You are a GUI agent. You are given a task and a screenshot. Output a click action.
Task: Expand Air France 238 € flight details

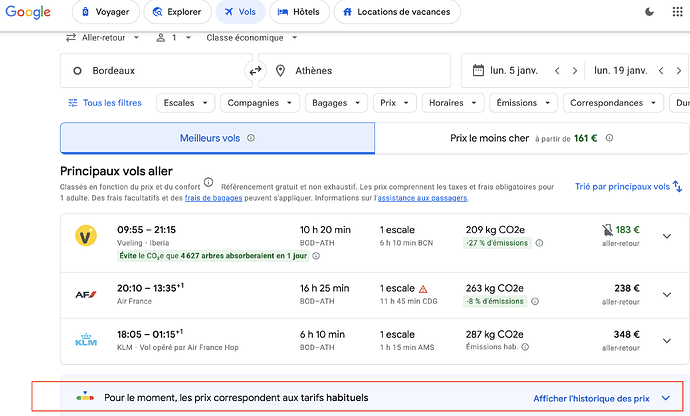[x=667, y=295]
